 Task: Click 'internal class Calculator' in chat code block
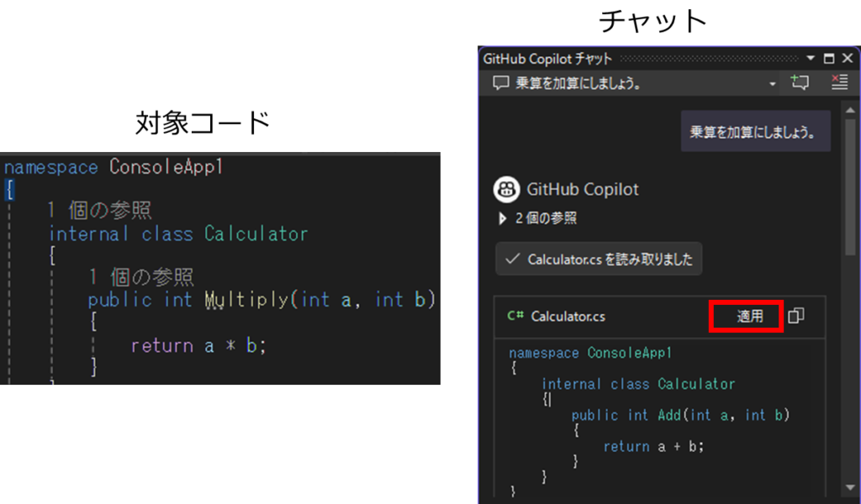(x=639, y=384)
